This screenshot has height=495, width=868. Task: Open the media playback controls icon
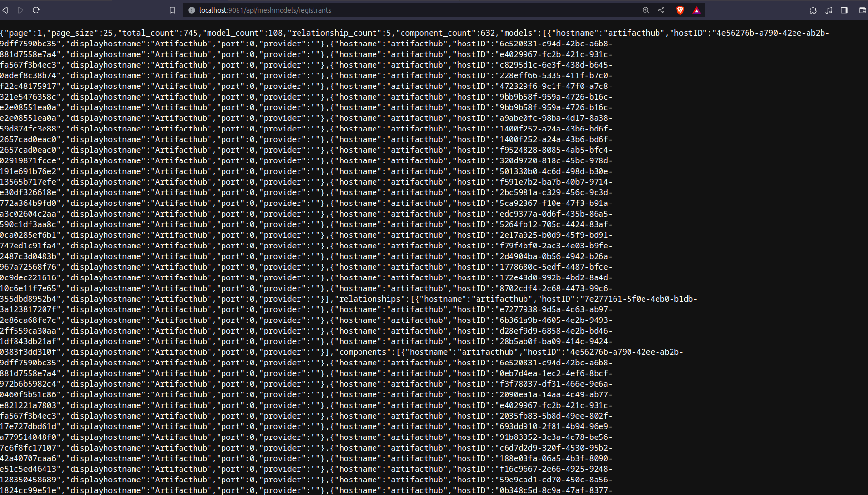tap(829, 10)
